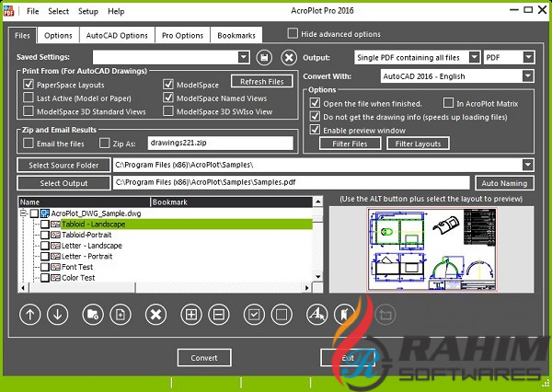Screen dimensions: 552x392
Task: Click the text select A icon
Action: [316, 315]
